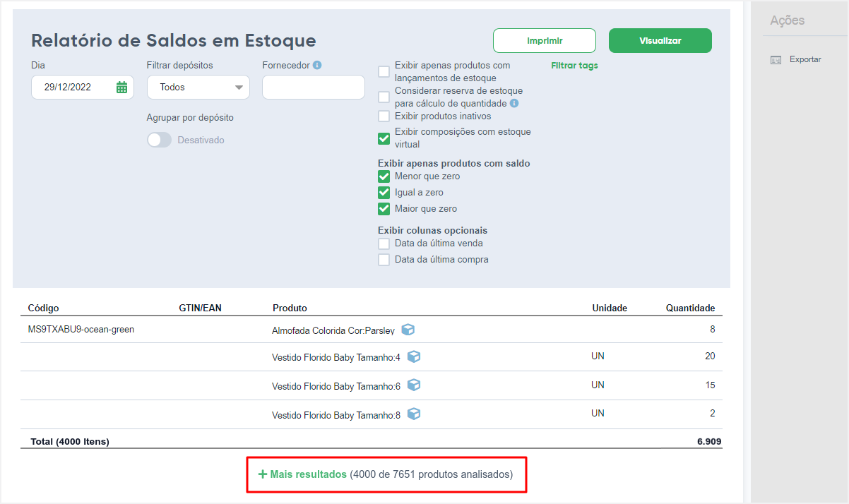The image size is (849, 504).
Task: Click the box icon for Vestido Florido Tamanho:8
Action: (x=414, y=414)
